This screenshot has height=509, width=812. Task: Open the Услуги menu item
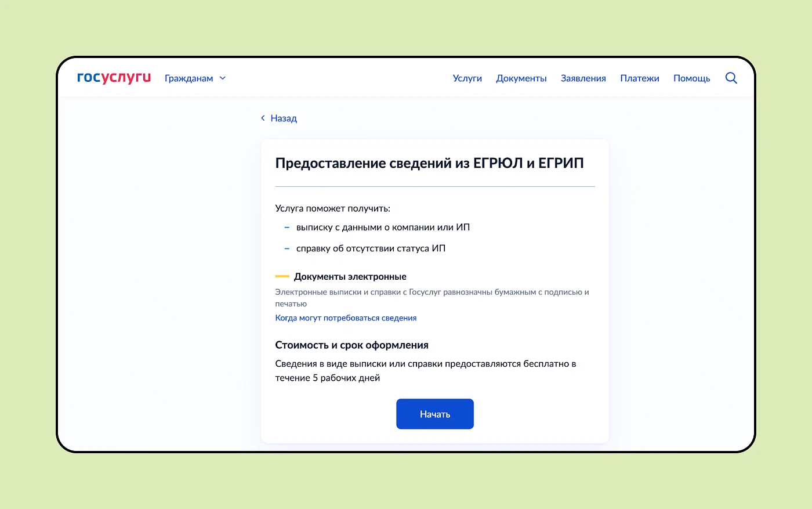pos(467,78)
